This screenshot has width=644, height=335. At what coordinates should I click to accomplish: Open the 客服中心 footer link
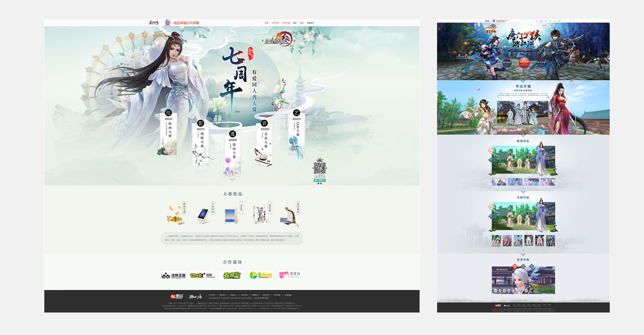click(233, 295)
